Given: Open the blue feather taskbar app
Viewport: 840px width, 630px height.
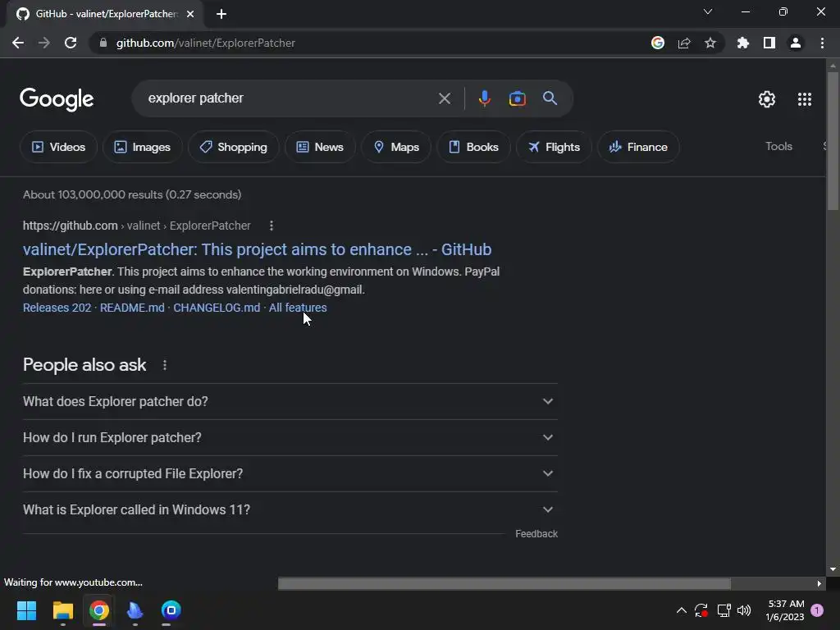Looking at the screenshot, I should pyautogui.click(x=135, y=610).
